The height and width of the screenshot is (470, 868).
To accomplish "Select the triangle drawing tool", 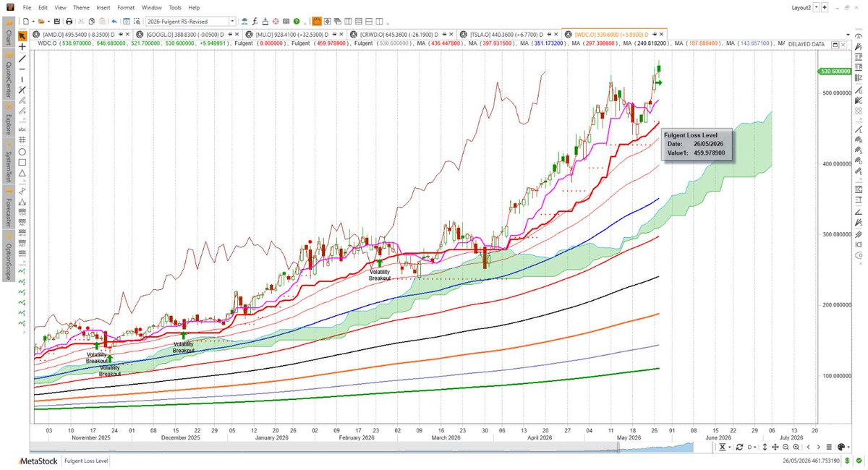I will pos(22,174).
